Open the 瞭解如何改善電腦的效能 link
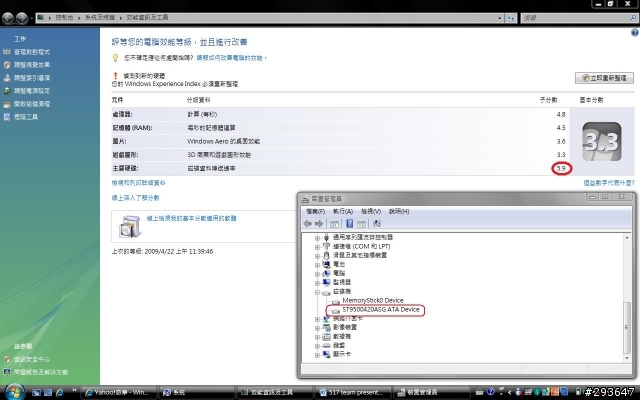Viewport: 640px width, 400px height. pyautogui.click(x=231, y=58)
